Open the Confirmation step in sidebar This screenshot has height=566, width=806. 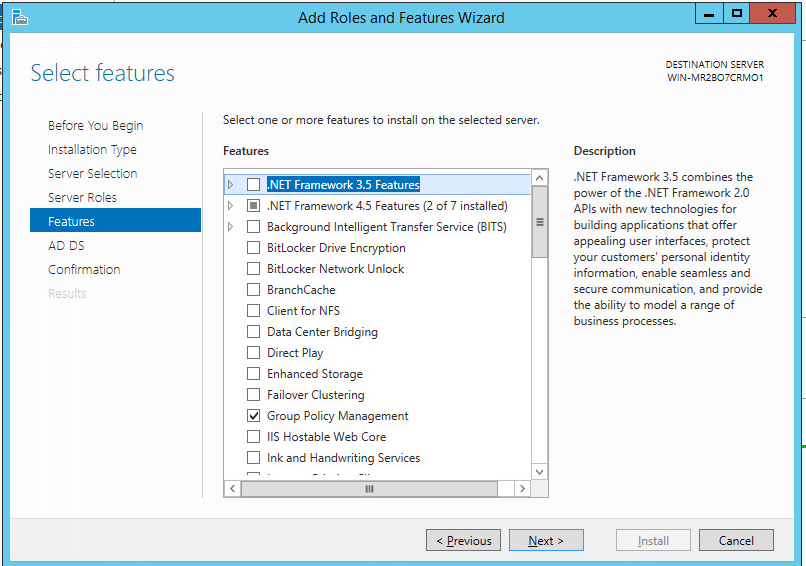[x=84, y=270]
